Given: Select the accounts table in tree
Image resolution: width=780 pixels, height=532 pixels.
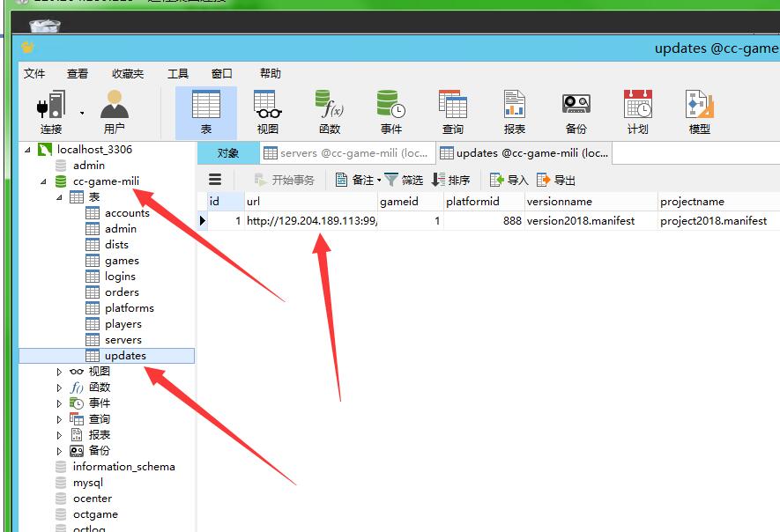Looking at the screenshot, I should (127, 213).
